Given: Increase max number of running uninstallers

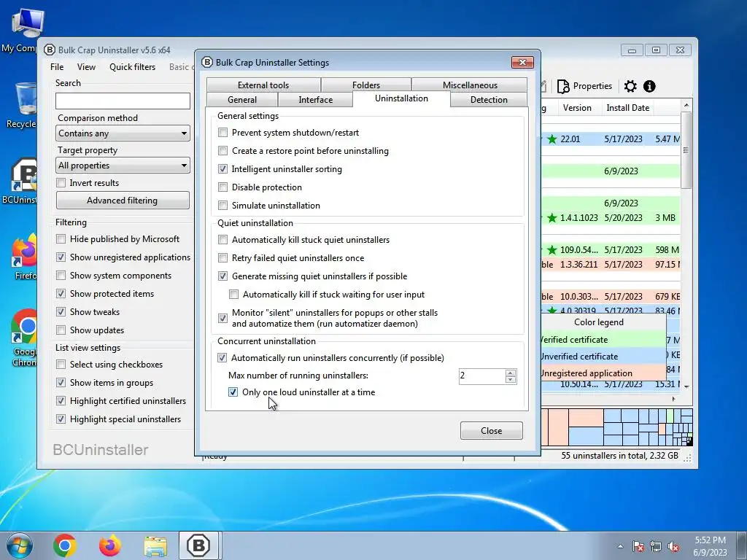Looking at the screenshot, I should [x=510, y=373].
